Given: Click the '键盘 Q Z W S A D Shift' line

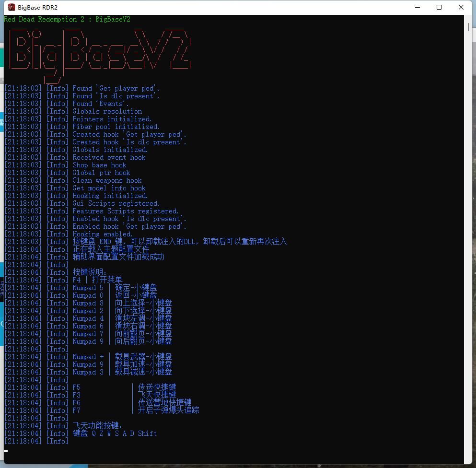Looking at the screenshot, I should click(81, 433).
